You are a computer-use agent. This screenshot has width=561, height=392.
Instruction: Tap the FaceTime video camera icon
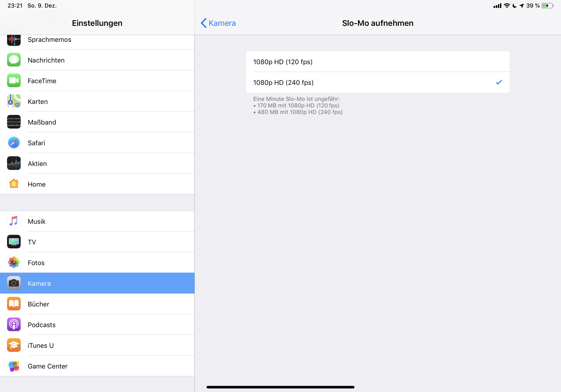[x=14, y=81]
